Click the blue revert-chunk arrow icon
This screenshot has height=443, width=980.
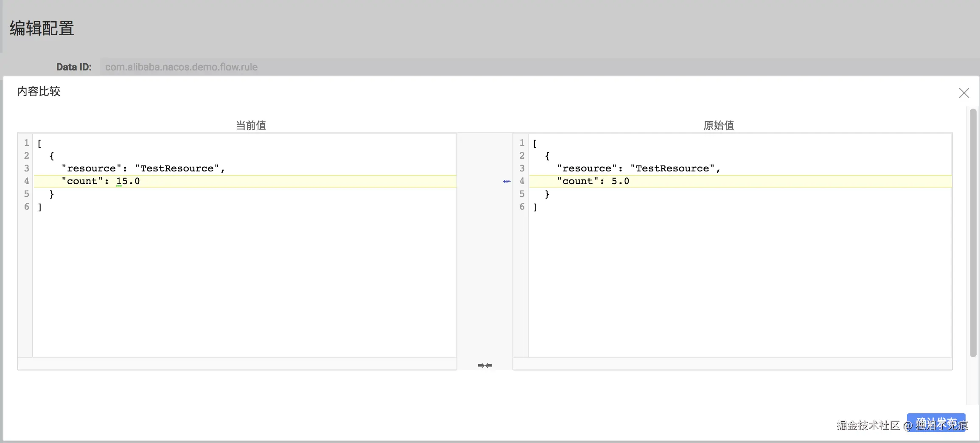click(x=506, y=182)
